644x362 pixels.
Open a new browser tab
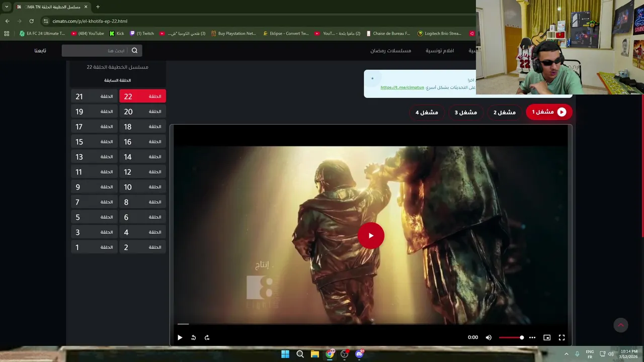98,7
